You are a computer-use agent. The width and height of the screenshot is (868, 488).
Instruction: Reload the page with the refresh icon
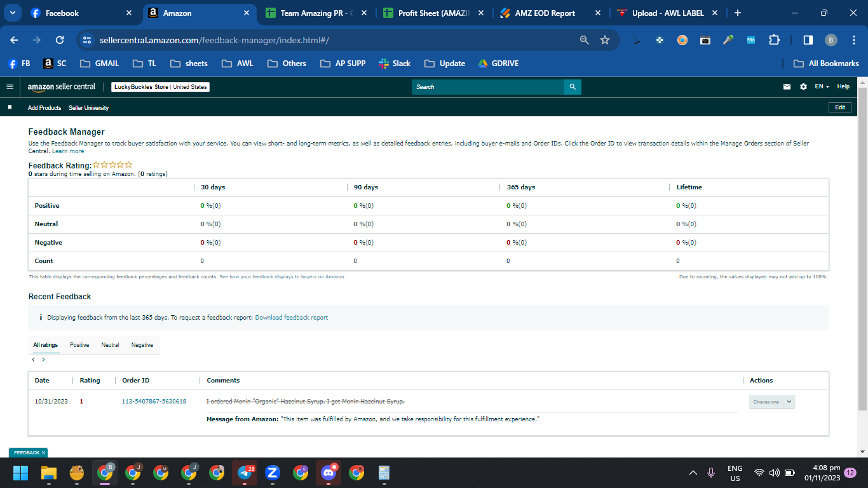(x=60, y=40)
